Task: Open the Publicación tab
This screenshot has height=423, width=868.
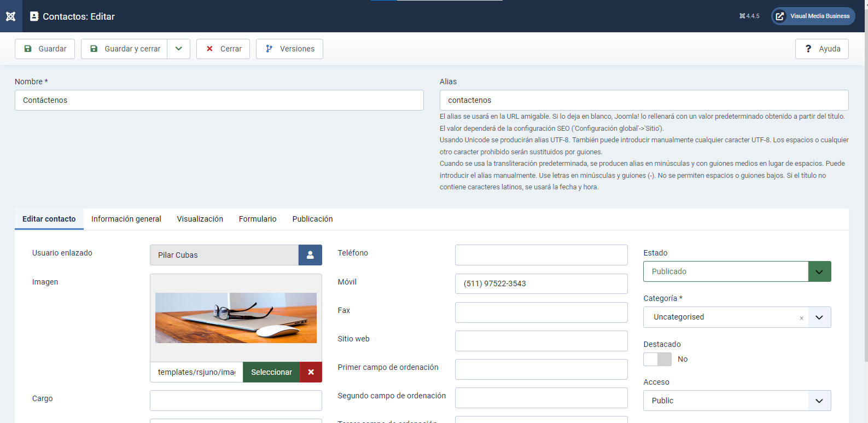Action: tap(312, 219)
